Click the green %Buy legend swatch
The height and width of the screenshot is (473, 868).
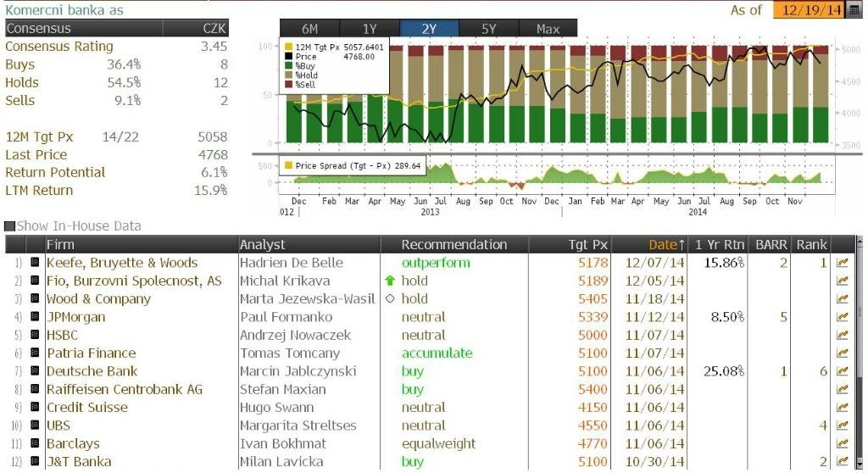pyautogui.click(x=288, y=66)
